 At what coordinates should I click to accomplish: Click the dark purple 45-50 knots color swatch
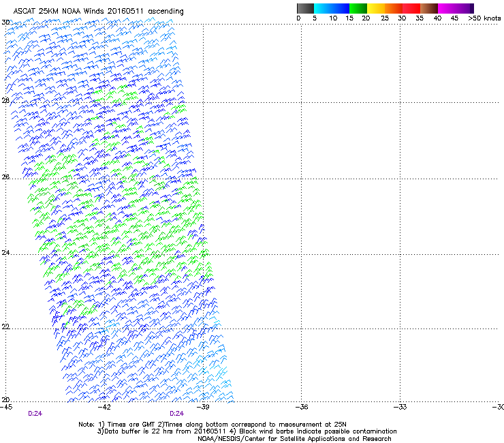[464, 8]
